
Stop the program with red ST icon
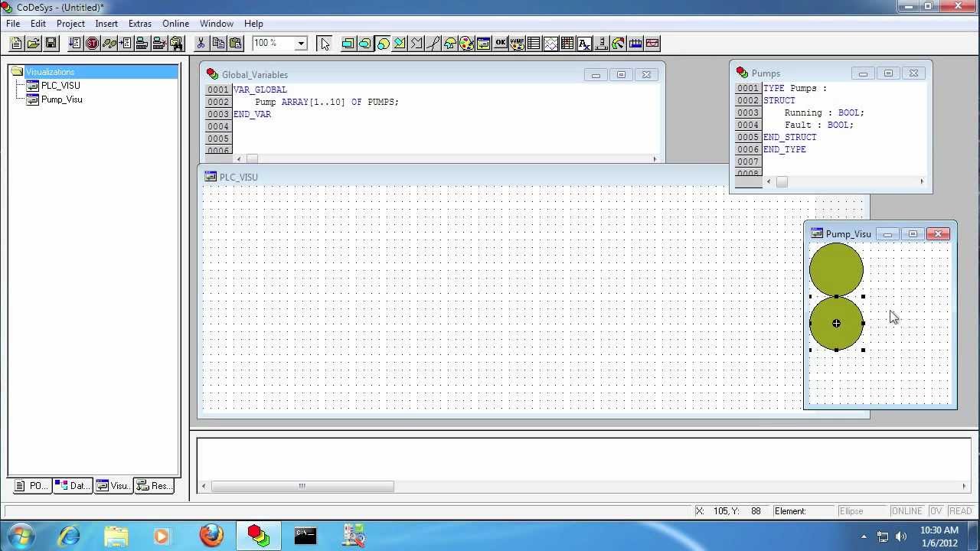92,44
